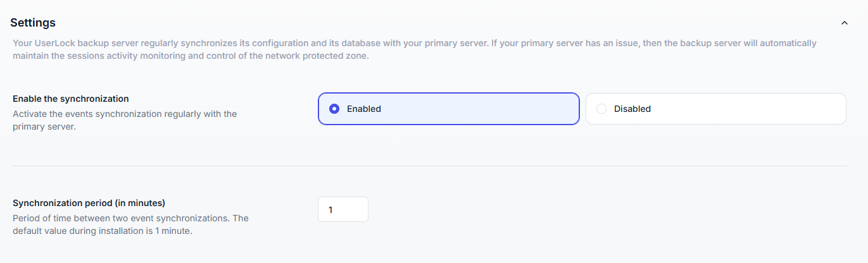Click "Activate the events synchronization" description text

click(x=125, y=114)
